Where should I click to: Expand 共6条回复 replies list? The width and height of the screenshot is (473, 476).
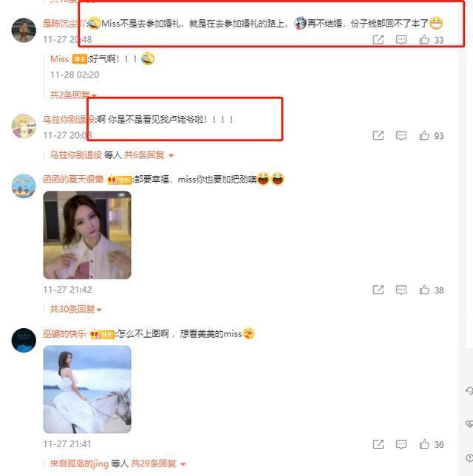pos(149,155)
